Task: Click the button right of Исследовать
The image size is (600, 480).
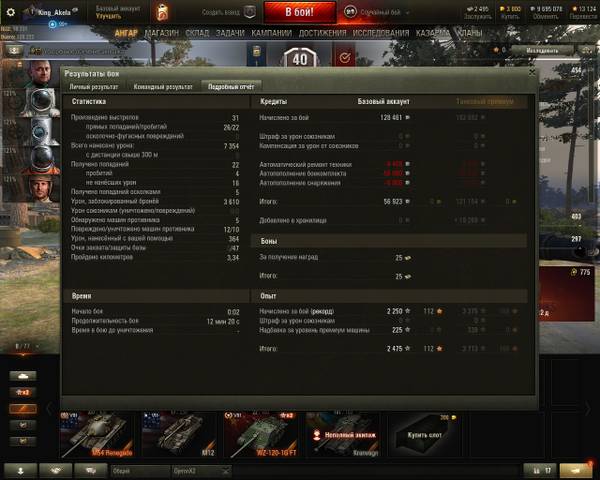Action: coord(586,51)
